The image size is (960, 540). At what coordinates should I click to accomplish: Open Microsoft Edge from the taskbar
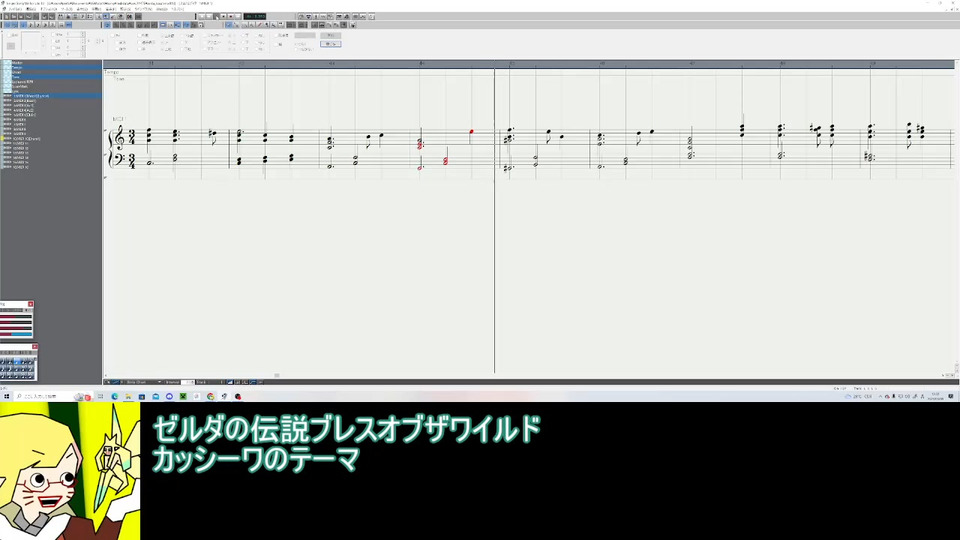click(x=114, y=397)
